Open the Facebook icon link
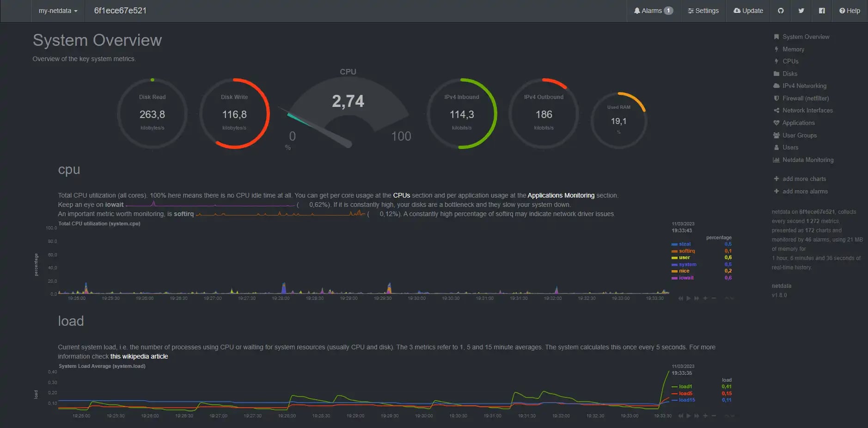The width and height of the screenshot is (868, 428). point(822,11)
